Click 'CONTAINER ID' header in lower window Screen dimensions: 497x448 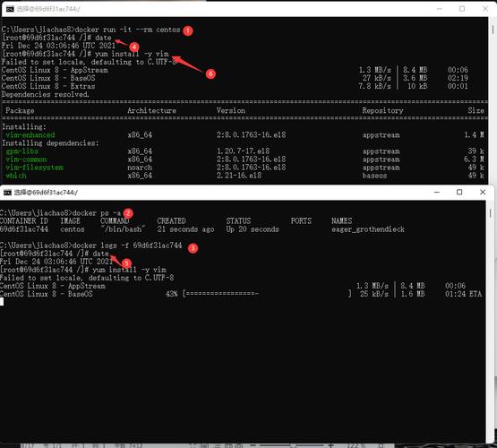point(24,221)
